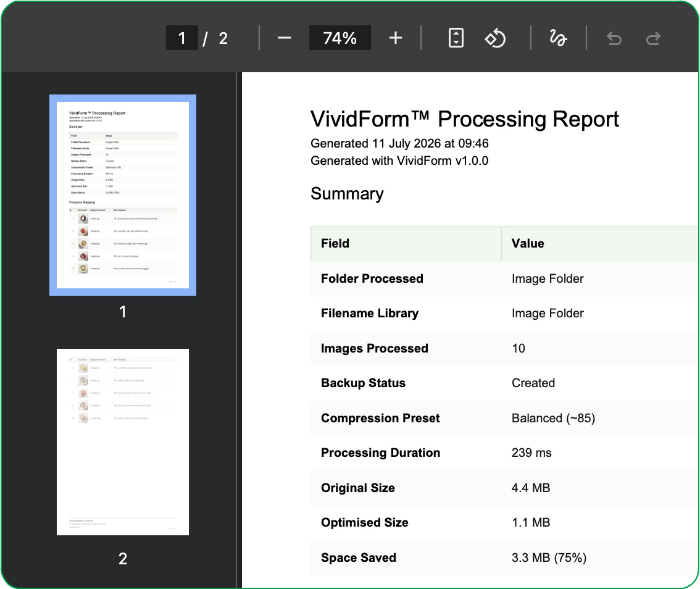
Task: Edit the current page number field
Action: [x=181, y=38]
